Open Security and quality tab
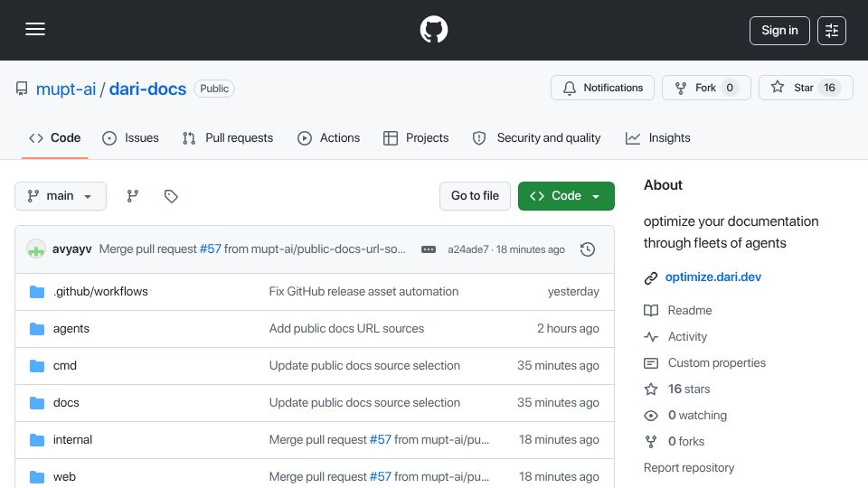 click(x=536, y=137)
